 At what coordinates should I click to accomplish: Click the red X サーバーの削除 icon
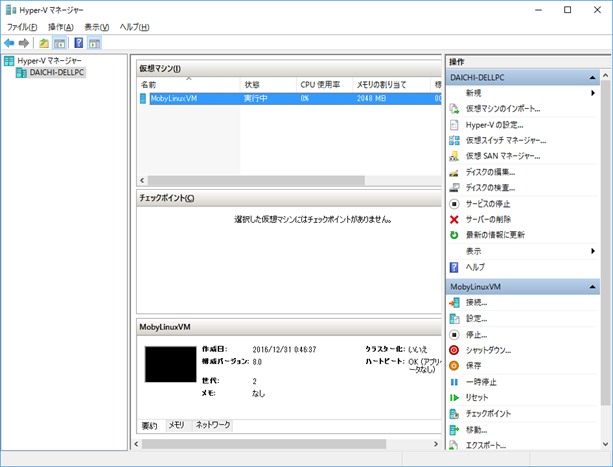[x=454, y=219]
